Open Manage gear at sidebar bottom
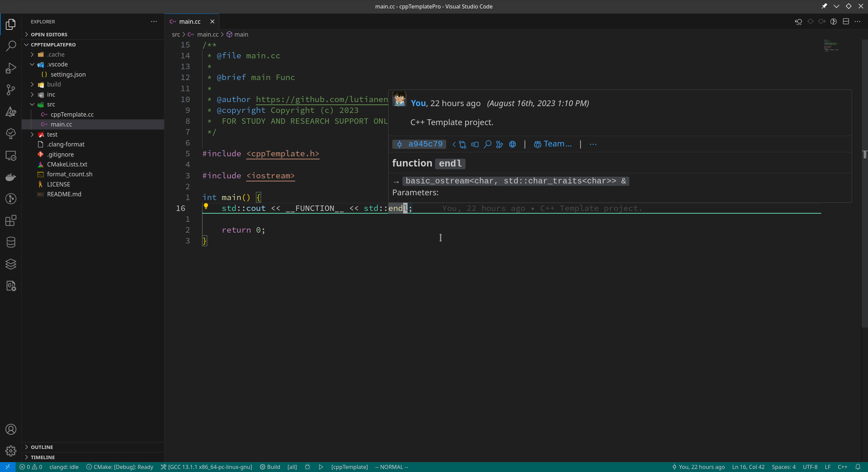The width and height of the screenshot is (868, 472). [11, 451]
